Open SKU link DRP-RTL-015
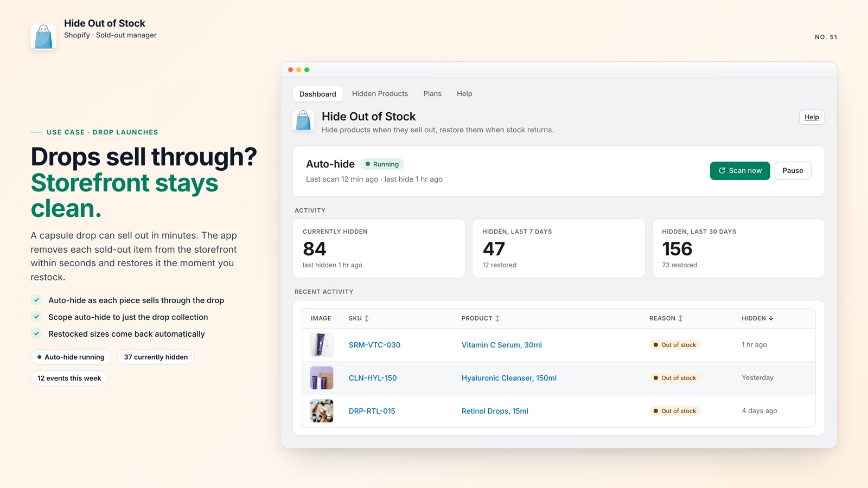 point(372,411)
